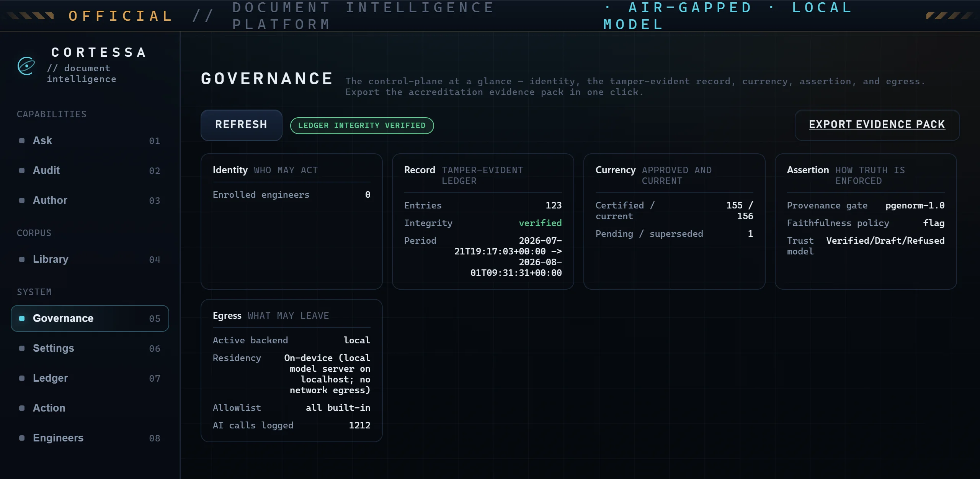Click the 'AIR-GAPPED · LOCAL MODEL' banner text
980x479 pixels.
[727, 16]
